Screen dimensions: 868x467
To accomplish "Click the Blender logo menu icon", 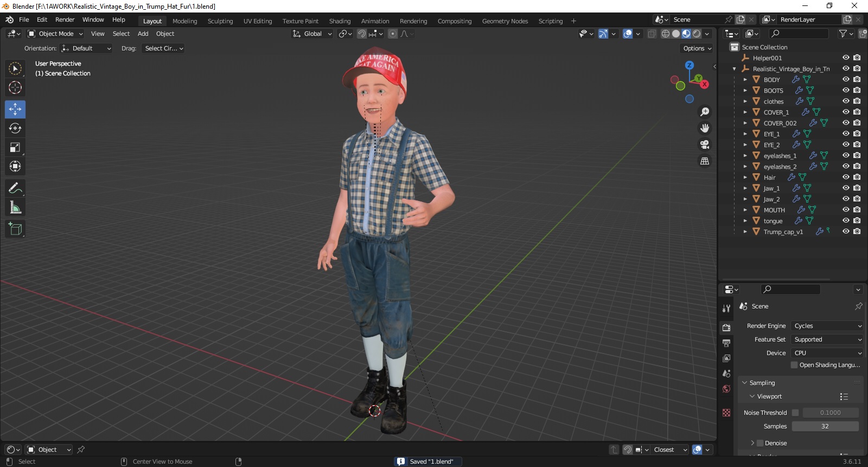I will tap(9, 20).
